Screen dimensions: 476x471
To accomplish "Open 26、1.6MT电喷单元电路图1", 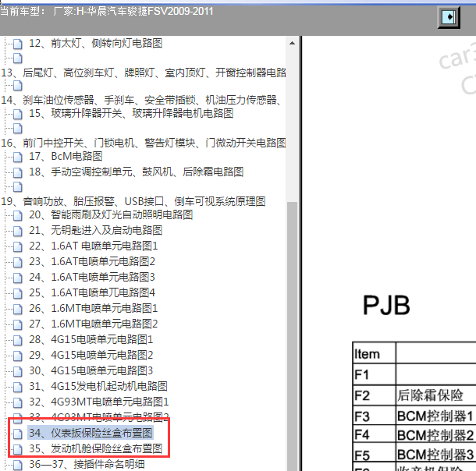I will (x=94, y=309).
